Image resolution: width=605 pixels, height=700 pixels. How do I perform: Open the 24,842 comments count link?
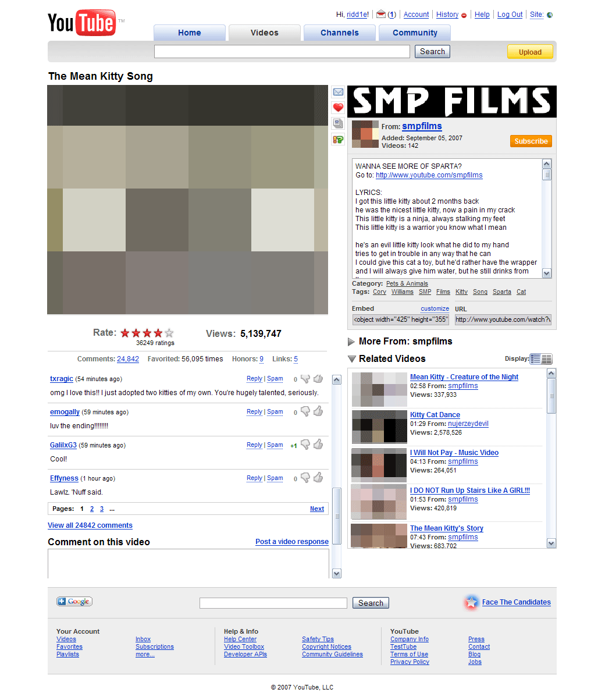pos(128,359)
